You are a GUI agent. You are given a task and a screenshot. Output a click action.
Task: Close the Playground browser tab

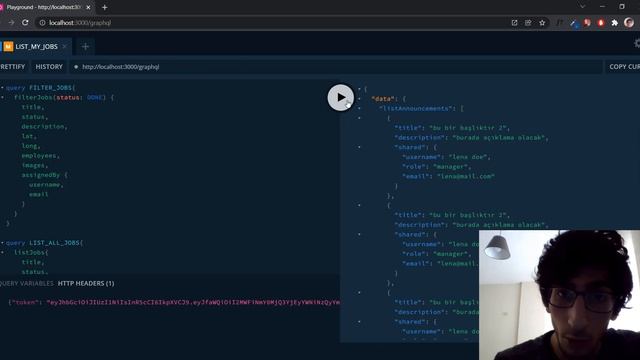(x=88, y=7)
